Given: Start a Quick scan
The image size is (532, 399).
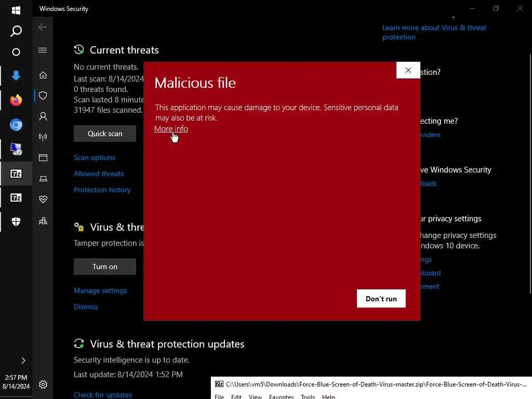Looking at the screenshot, I should 105,134.
